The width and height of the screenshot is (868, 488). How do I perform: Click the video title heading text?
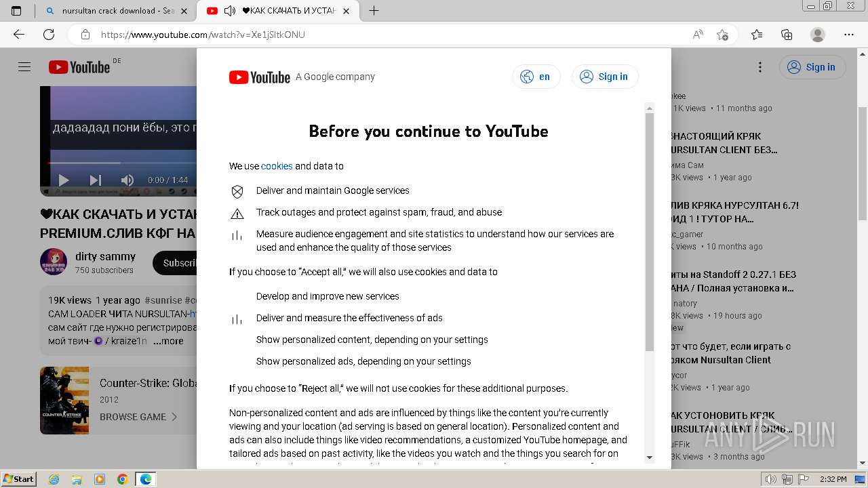click(x=119, y=224)
